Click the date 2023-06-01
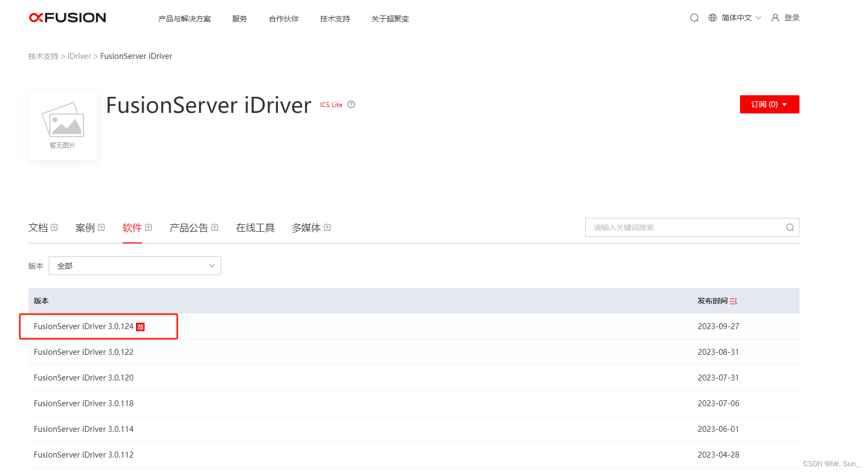Screen dimensions: 868x472 coord(718,429)
